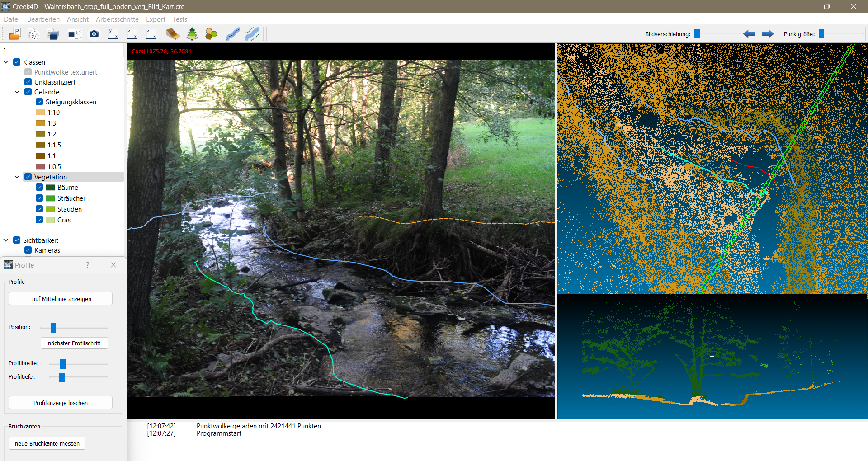This screenshot has height=461, width=868.
Task: Open the Arbeitsschritte menu
Action: click(117, 19)
